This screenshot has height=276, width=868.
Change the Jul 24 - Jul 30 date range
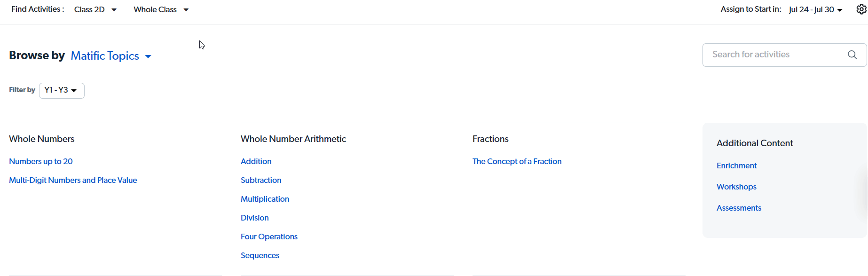pyautogui.click(x=815, y=9)
